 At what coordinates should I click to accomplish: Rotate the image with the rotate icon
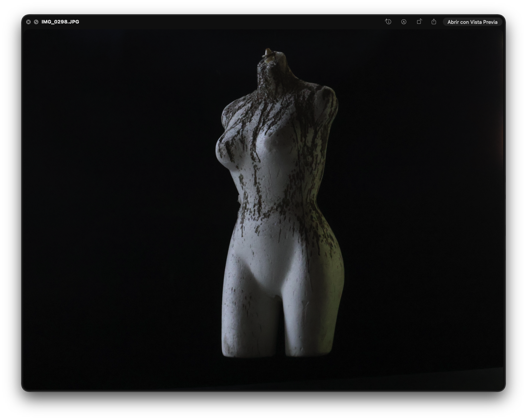coord(419,22)
